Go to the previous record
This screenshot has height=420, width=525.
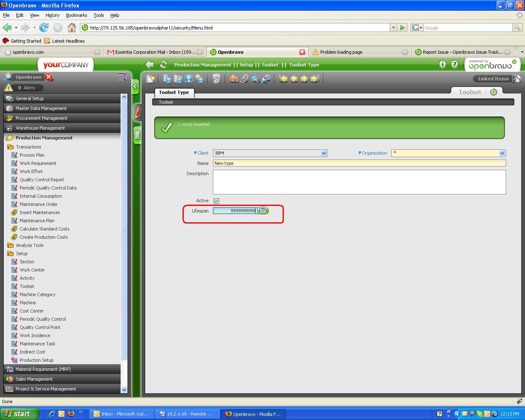294,78
